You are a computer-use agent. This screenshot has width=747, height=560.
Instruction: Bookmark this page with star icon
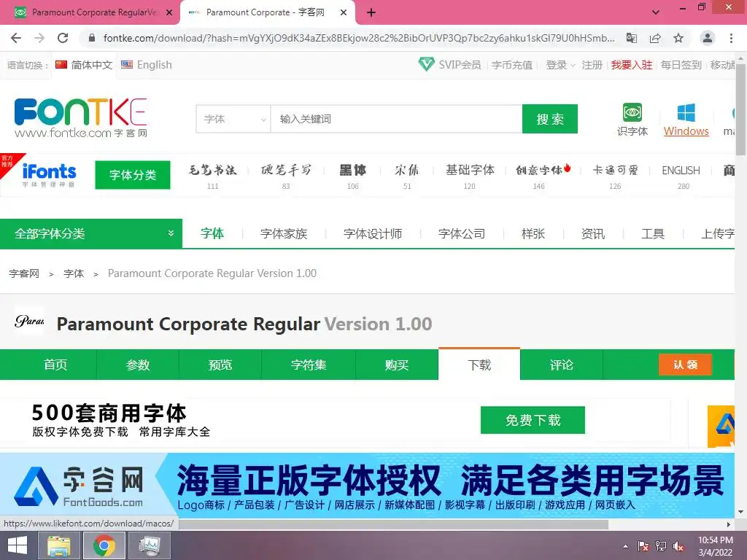(x=678, y=38)
